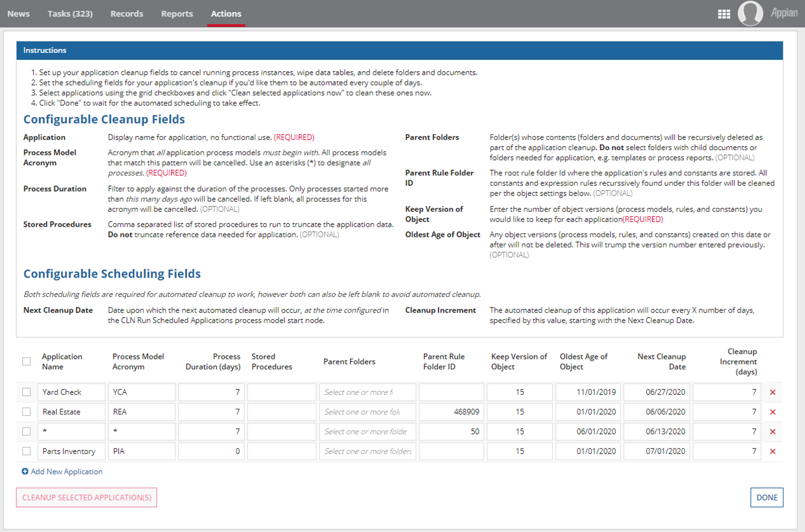Open the user profile avatar menu

click(750, 13)
